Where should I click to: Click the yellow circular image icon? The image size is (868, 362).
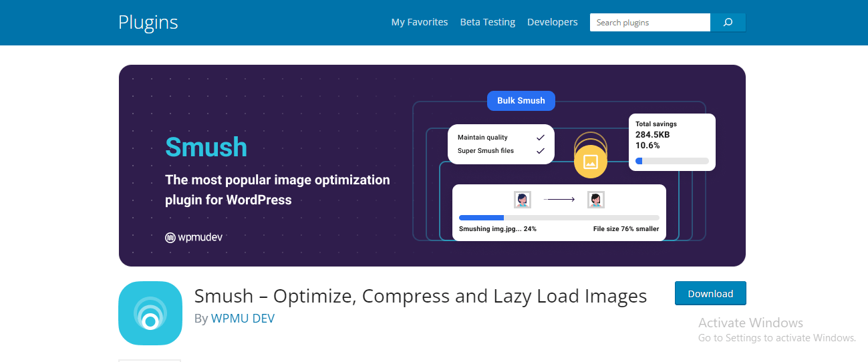(x=590, y=162)
